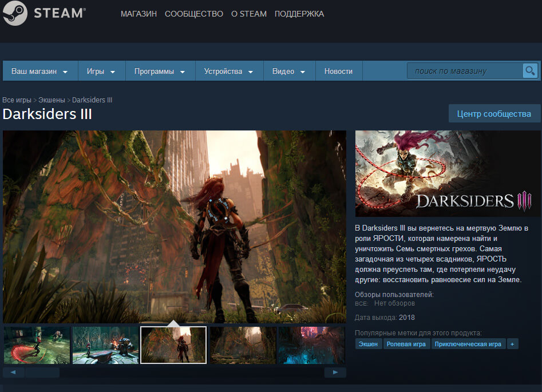Click the Нет обзоров reviews text
Viewport: 542px width, 392px height.
point(394,303)
